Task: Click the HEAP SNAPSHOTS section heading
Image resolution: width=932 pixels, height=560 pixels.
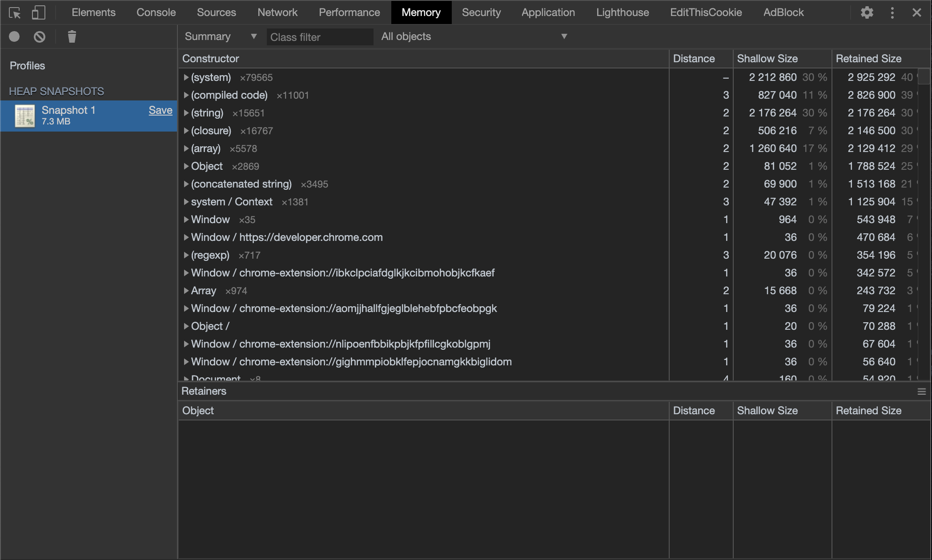Action: (x=56, y=92)
